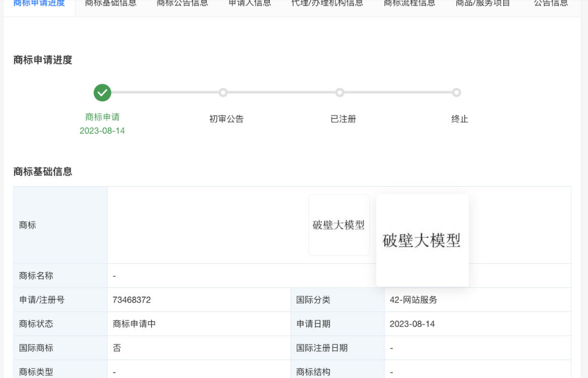The height and width of the screenshot is (378, 588).
Task: Go to the 申请人信息 tab
Action: (x=250, y=4)
